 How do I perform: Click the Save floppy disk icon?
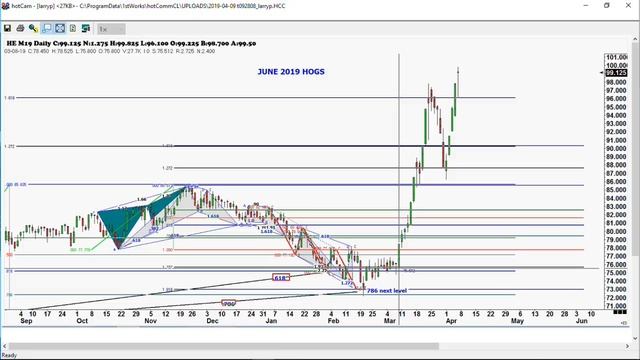click(7, 28)
